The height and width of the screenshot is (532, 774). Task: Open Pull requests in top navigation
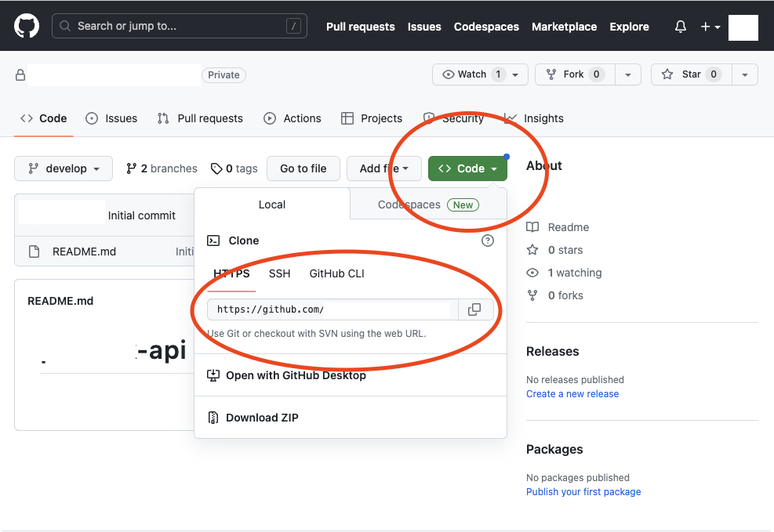tap(361, 27)
